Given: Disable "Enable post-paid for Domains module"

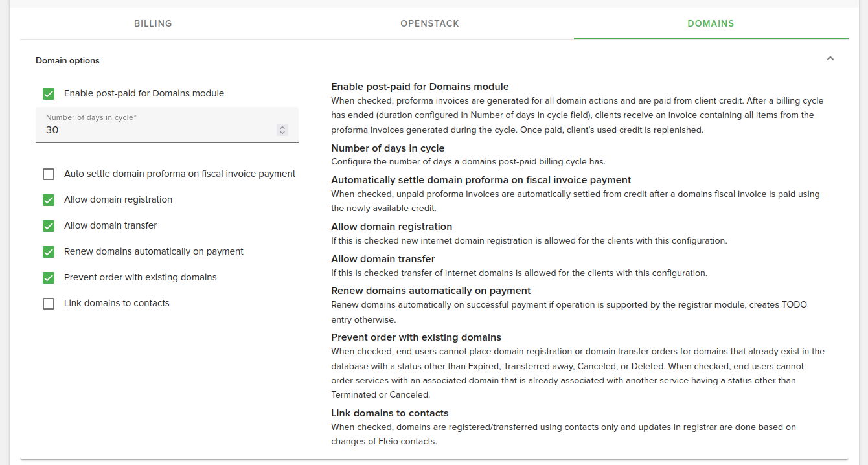Looking at the screenshot, I should [x=49, y=93].
